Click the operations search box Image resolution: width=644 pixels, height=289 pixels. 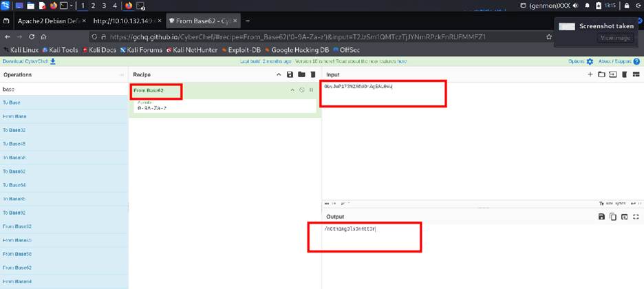[x=62, y=89]
